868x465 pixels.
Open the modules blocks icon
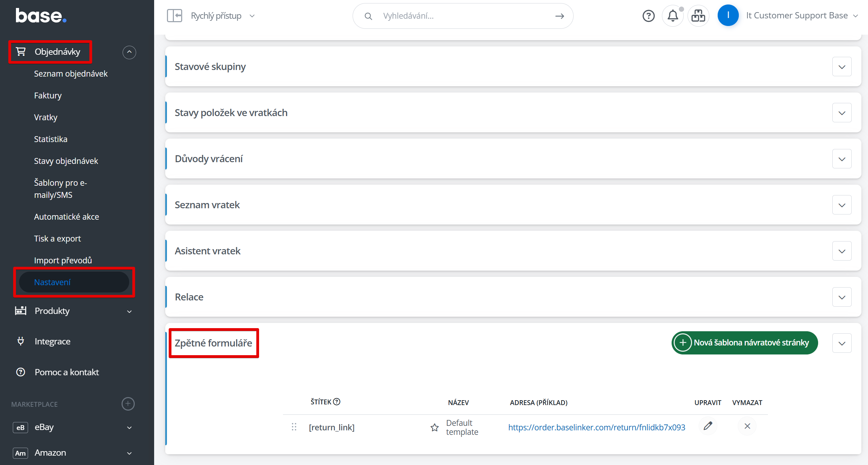[698, 16]
